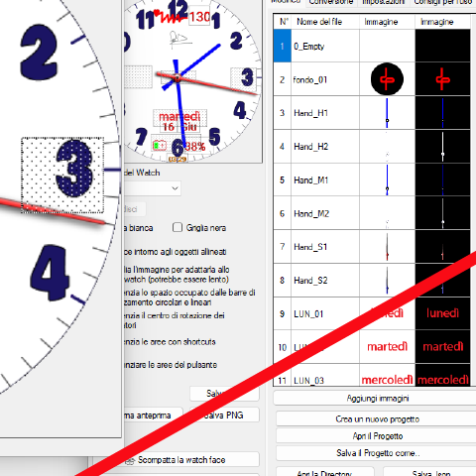Click the 'mercoledì' thumbnail on white background
The image size is (476, 476).
point(387,380)
